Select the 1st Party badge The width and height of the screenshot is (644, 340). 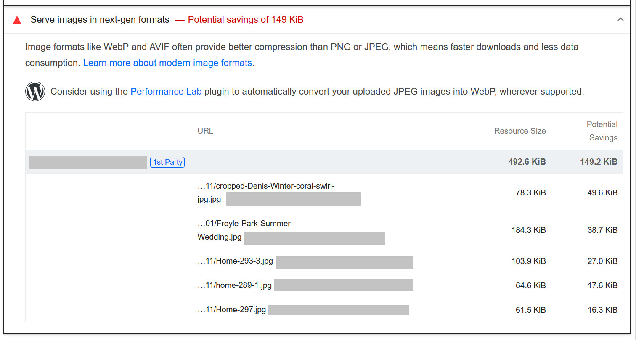(167, 162)
